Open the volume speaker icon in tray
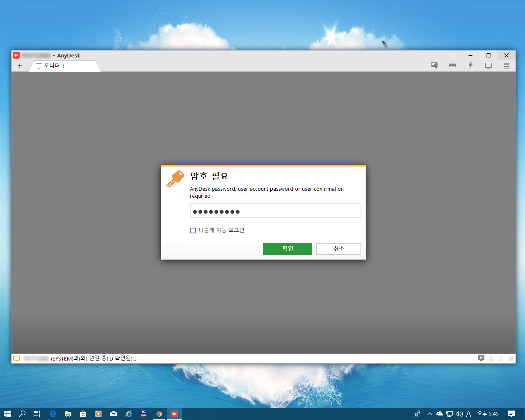 (459, 414)
